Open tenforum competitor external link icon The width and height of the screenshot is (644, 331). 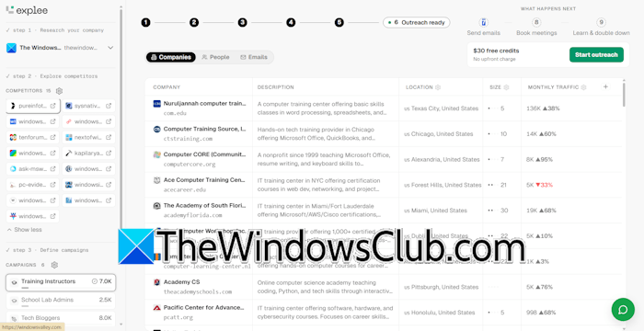[x=53, y=137]
